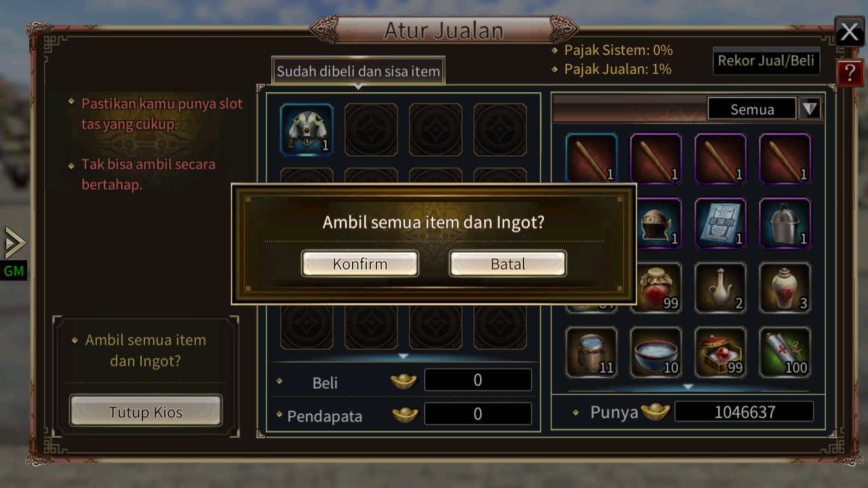Select the blue scroll book item

click(721, 224)
